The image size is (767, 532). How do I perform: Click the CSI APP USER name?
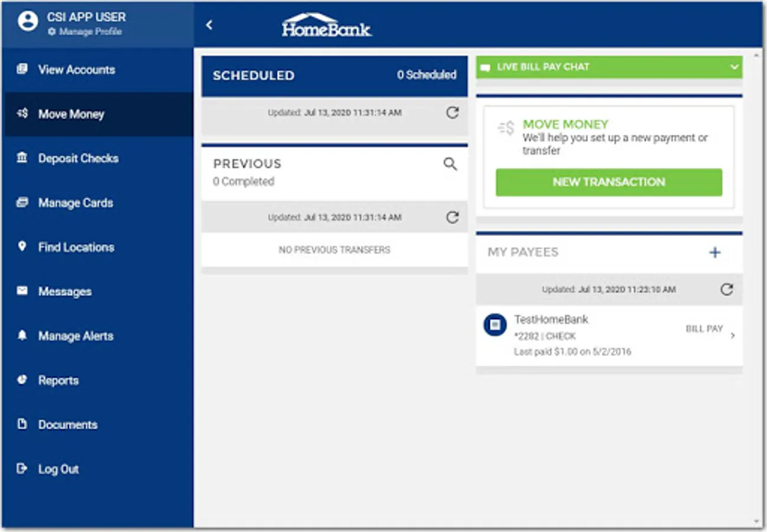coord(86,17)
